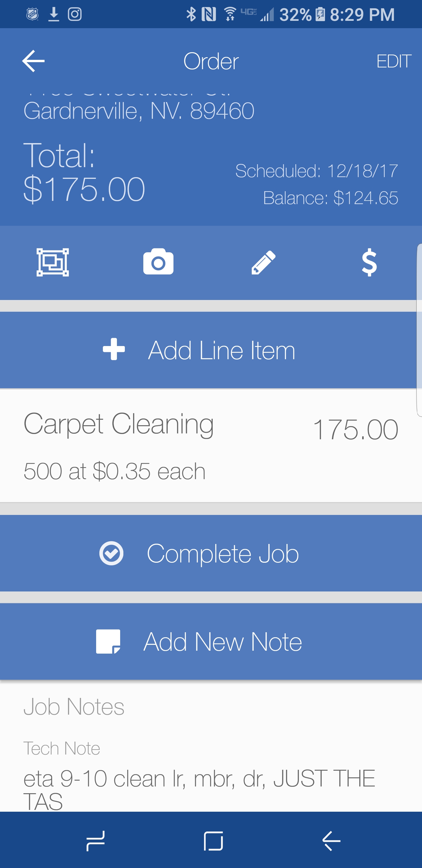The width and height of the screenshot is (422, 868).
Task: Tap the checkmark circle icon beside Complete Job
Action: click(x=111, y=553)
